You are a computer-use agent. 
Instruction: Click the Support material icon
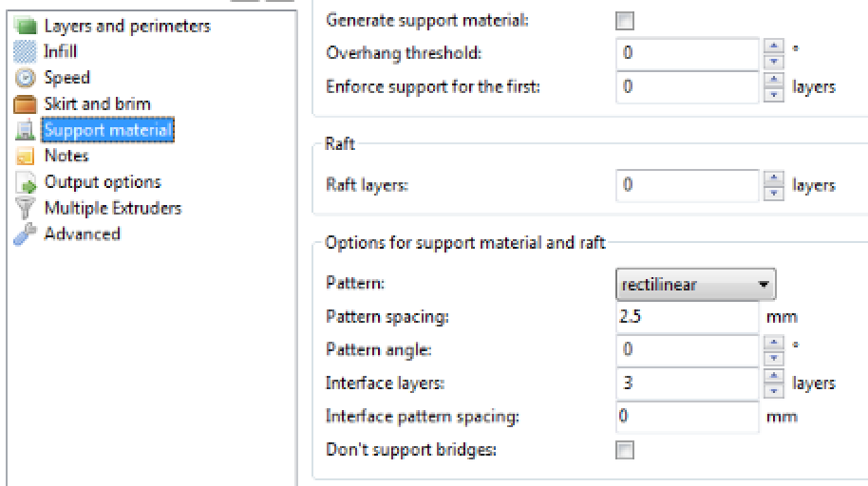tap(27, 130)
